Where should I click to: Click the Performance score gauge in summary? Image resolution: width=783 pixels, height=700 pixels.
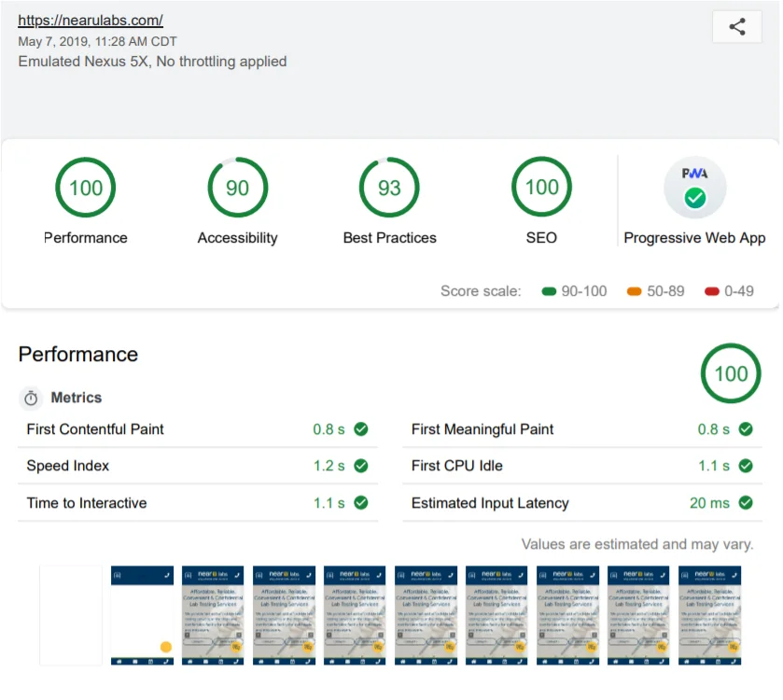click(x=86, y=188)
